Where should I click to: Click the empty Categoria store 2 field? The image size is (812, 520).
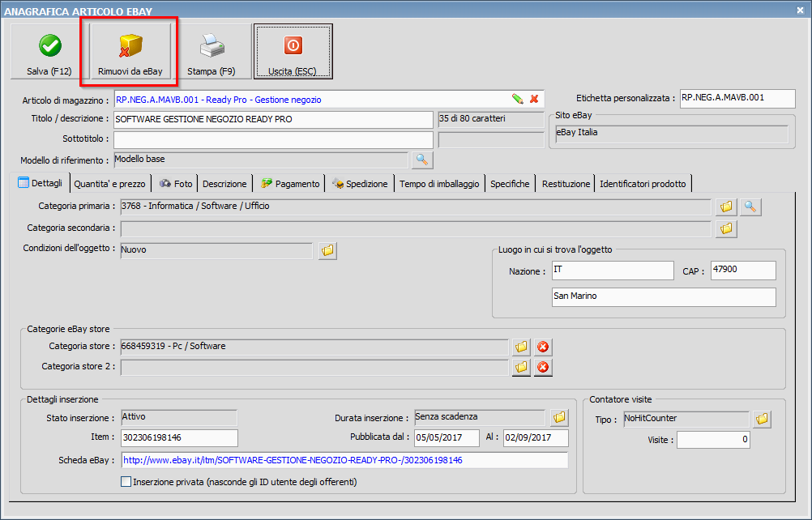[x=314, y=368]
